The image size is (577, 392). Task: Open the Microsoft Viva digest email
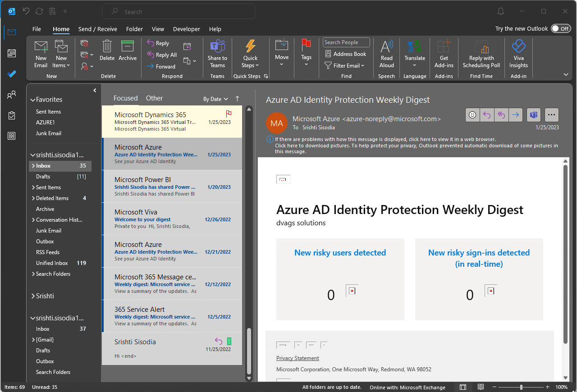click(x=172, y=219)
